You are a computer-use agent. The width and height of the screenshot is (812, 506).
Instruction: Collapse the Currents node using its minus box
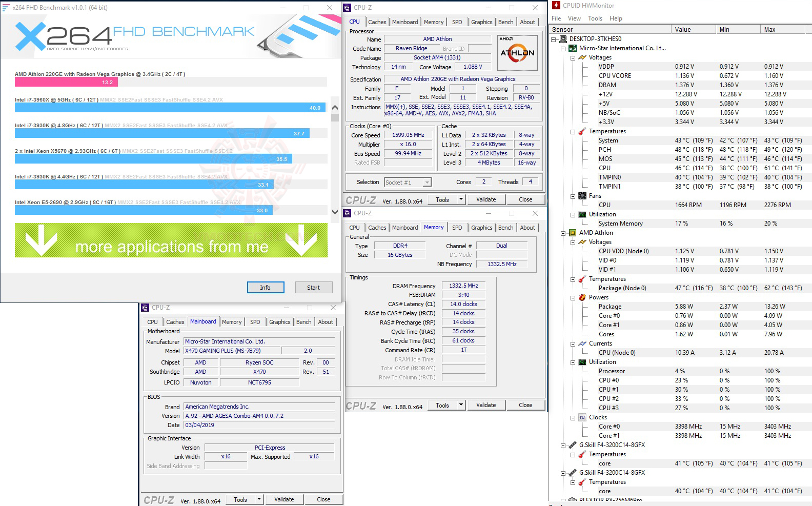[x=573, y=344]
